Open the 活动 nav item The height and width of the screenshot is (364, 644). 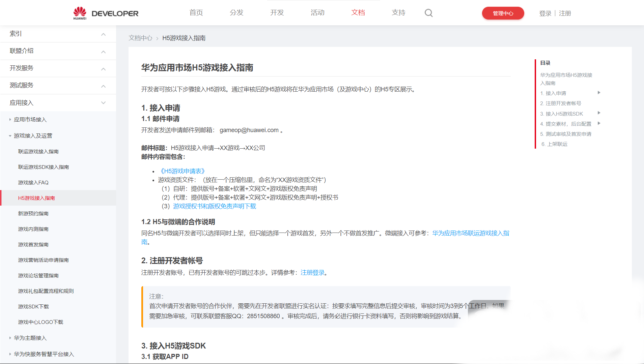coord(317,12)
